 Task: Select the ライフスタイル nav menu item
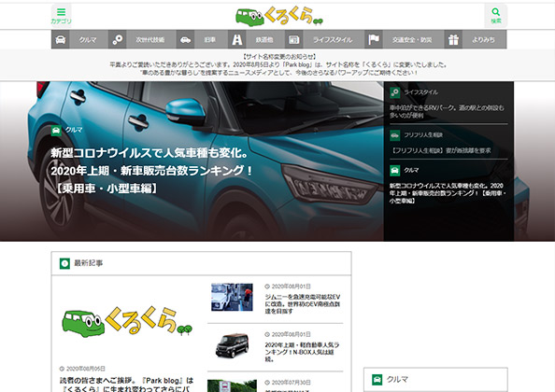pyautogui.click(x=333, y=39)
